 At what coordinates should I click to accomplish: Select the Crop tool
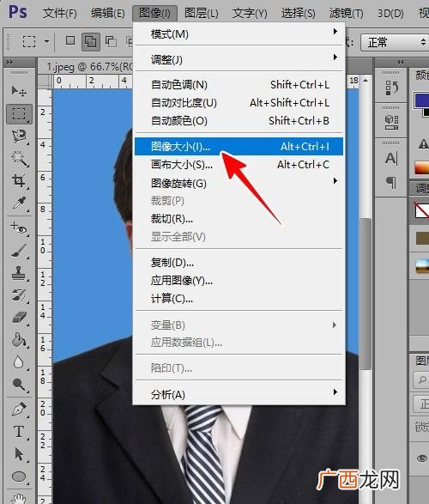[x=19, y=181]
